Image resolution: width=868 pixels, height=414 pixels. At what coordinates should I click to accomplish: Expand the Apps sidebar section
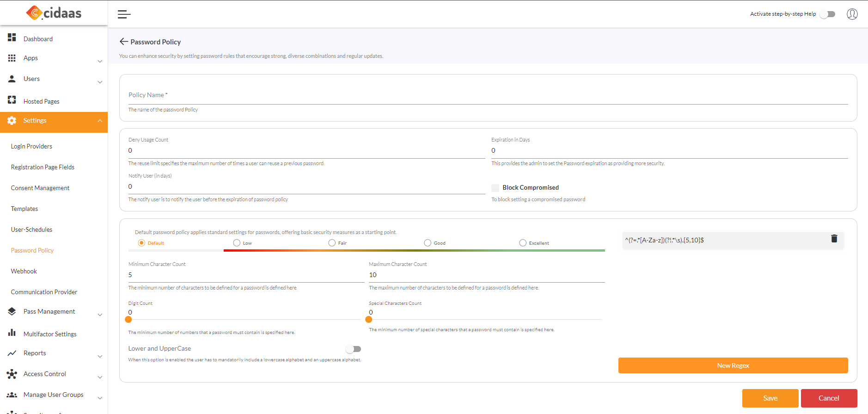click(100, 61)
